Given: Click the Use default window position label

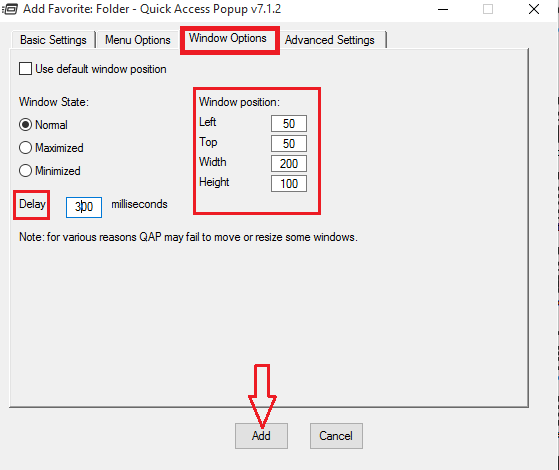Looking at the screenshot, I should [x=101, y=69].
